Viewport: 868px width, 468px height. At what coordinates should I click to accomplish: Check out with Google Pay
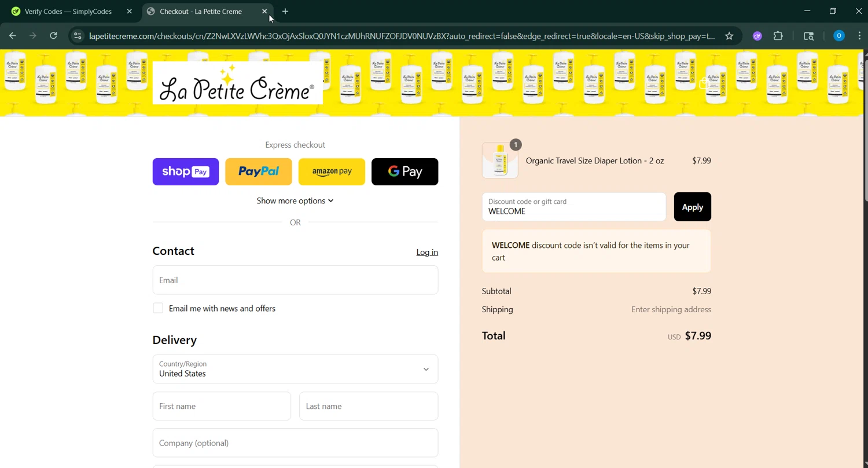[x=404, y=171]
